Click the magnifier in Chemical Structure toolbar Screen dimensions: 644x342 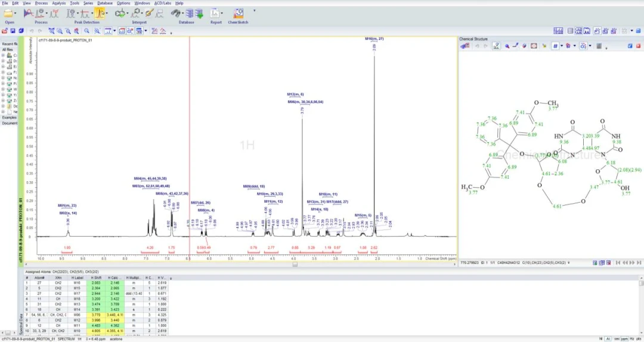click(507, 46)
